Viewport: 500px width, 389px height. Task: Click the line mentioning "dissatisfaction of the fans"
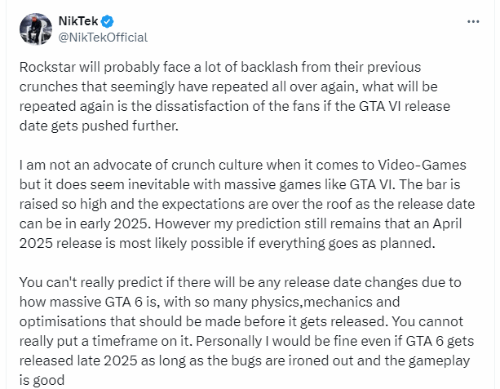pyautogui.click(x=235, y=106)
